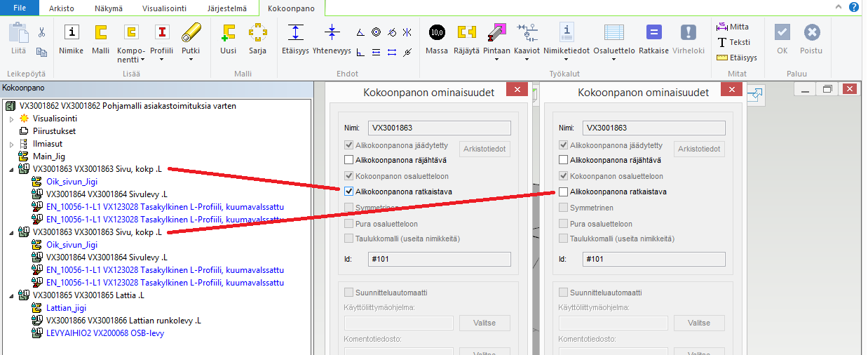The image size is (868, 355).
Task: Click the Arkistotiedot button in right dialog
Action: click(699, 149)
